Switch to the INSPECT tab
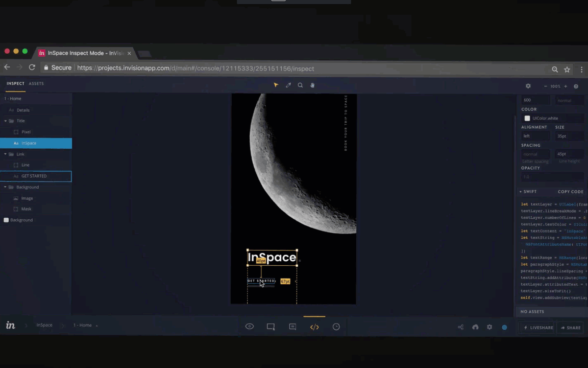 pos(15,83)
